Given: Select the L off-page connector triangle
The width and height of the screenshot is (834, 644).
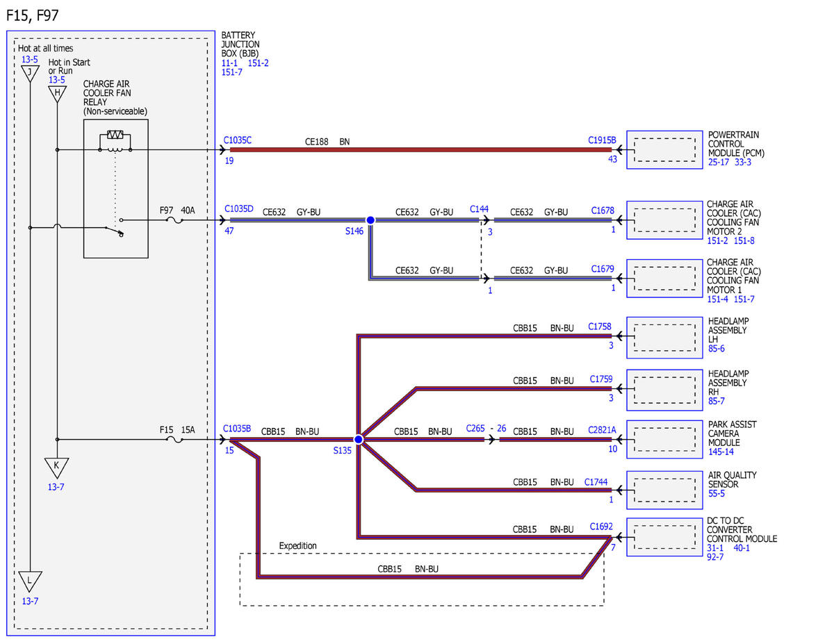Looking at the screenshot, I should coord(30,581).
